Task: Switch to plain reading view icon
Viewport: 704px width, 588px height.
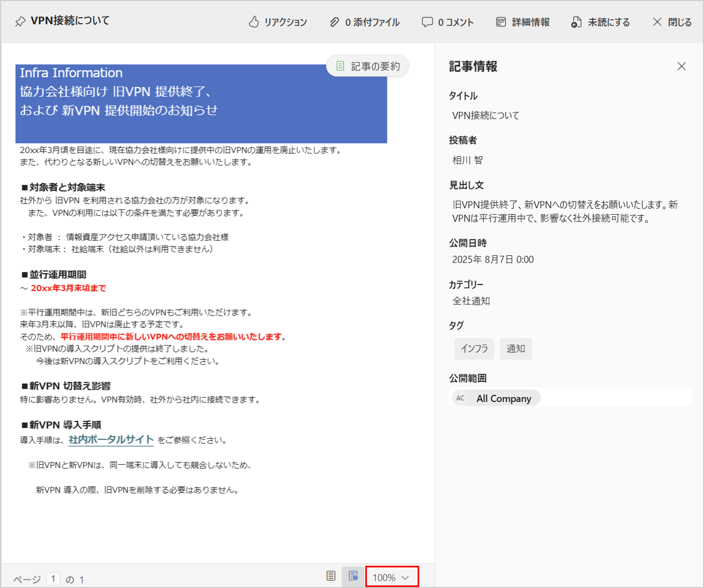Action: [330, 576]
